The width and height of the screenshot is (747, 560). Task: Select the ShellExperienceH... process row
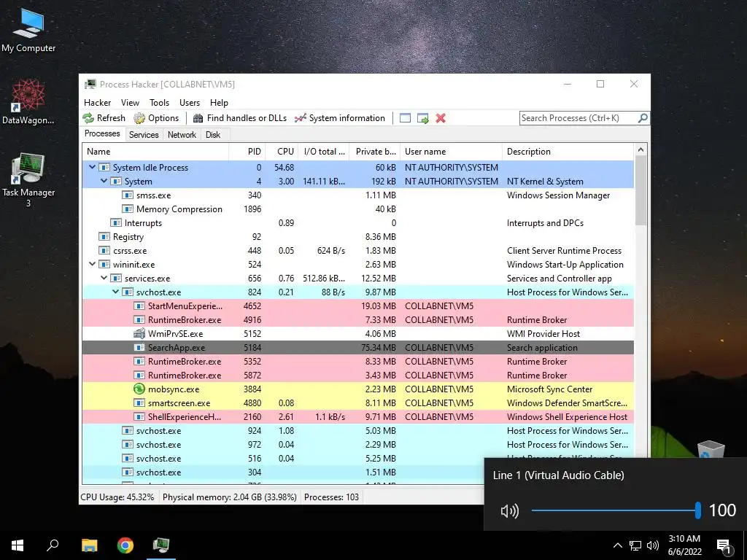[357, 416]
